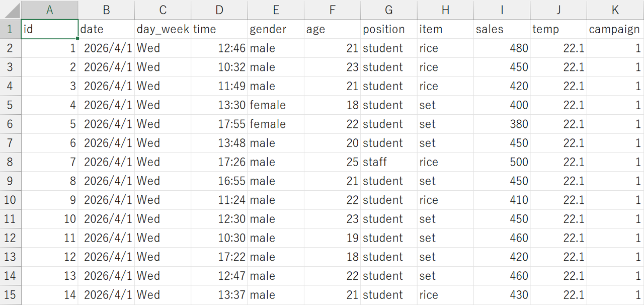Click column header G
Image resolution: width=644 pixels, height=305 pixels.
tap(388, 10)
